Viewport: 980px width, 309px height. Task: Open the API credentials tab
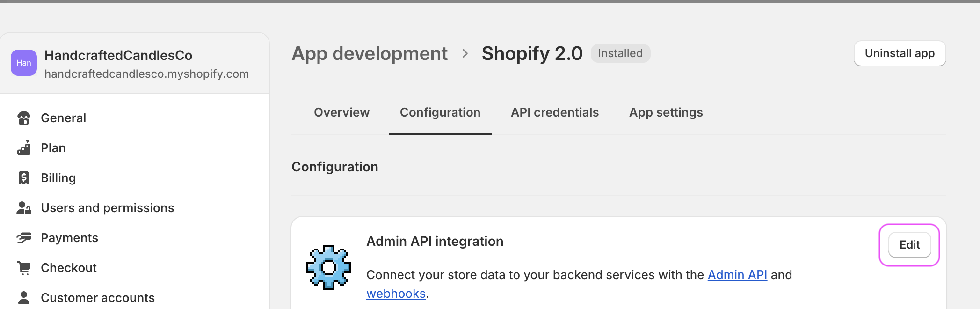554,113
